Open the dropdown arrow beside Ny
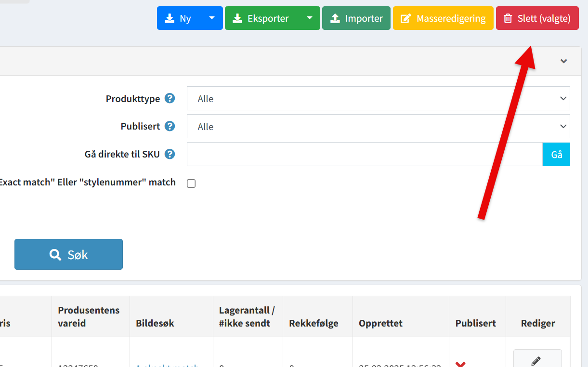The height and width of the screenshot is (367, 588). coord(212,18)
